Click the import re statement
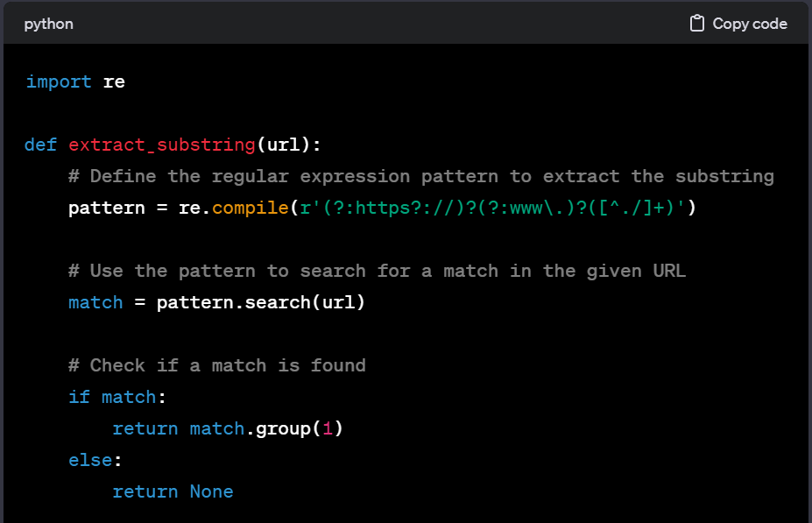This screenshot has width=812, height=523. (x=75, y=81)
